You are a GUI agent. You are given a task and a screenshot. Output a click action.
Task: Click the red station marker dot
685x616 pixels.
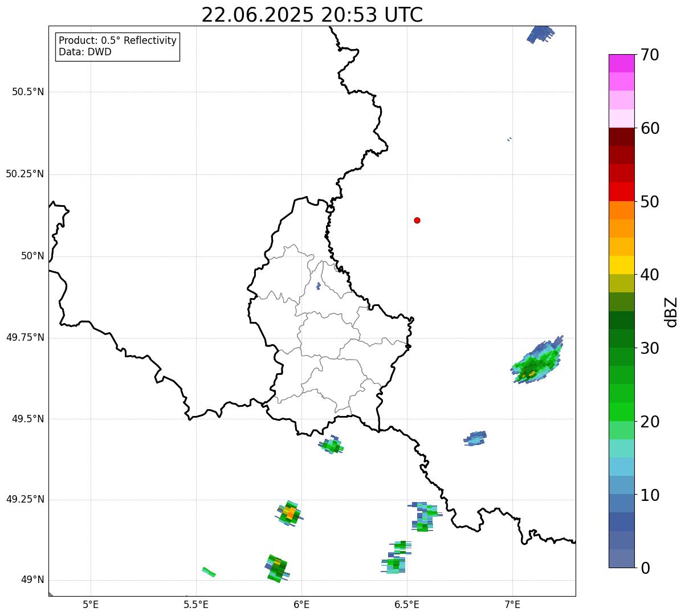(417, 220)
